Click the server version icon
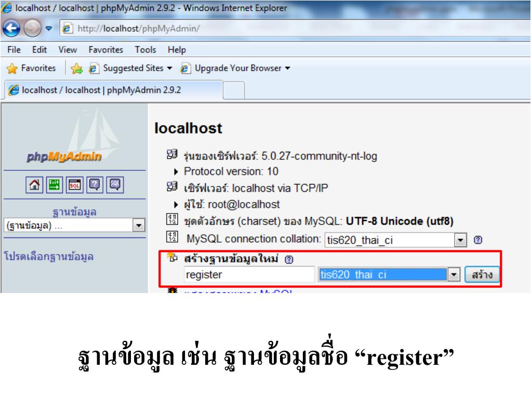This screenshot has height=399, width=532. click(x=172, y=154)
